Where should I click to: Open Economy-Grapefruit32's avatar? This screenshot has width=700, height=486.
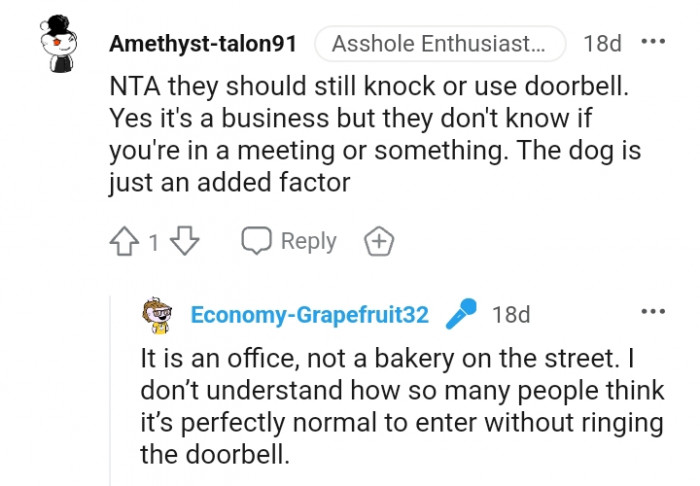(159, 314)
